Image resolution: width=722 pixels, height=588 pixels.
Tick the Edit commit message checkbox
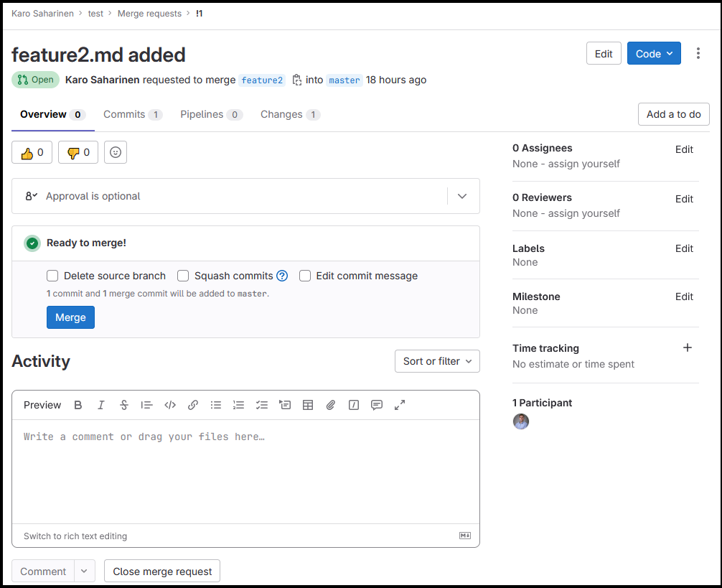point(305,276)
